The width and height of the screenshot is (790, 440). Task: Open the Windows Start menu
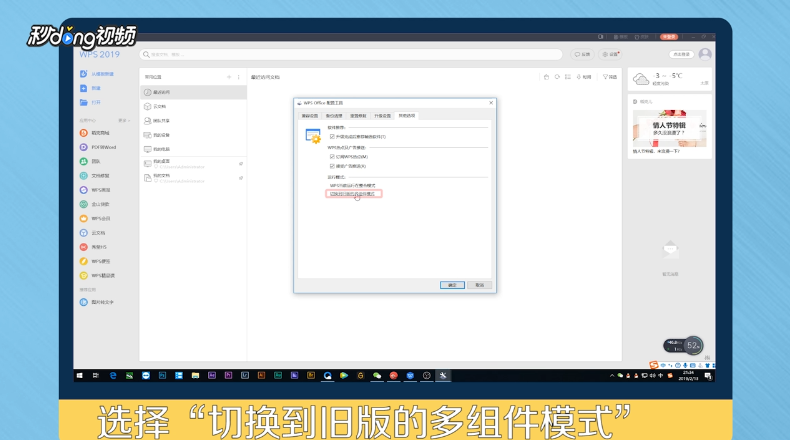[80, 375]
